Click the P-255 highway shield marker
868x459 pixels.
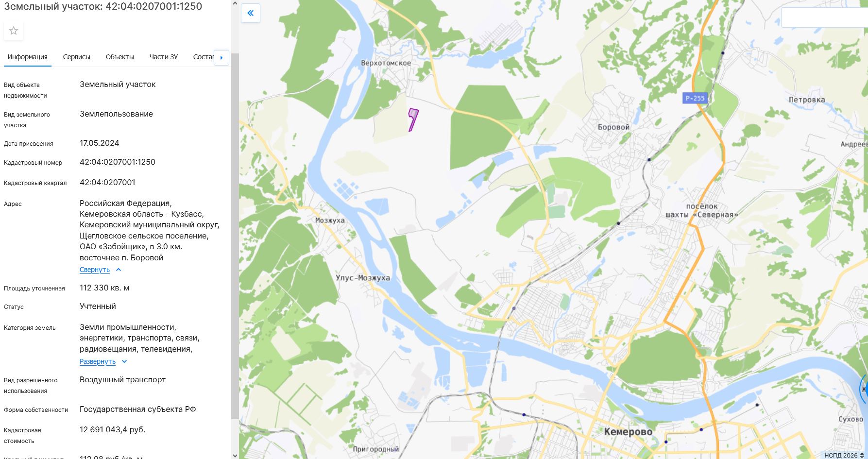(695, 98)
